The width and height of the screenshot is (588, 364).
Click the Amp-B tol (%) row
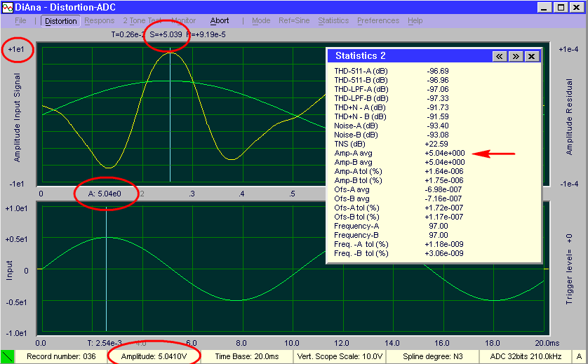[x=399, y=180]
